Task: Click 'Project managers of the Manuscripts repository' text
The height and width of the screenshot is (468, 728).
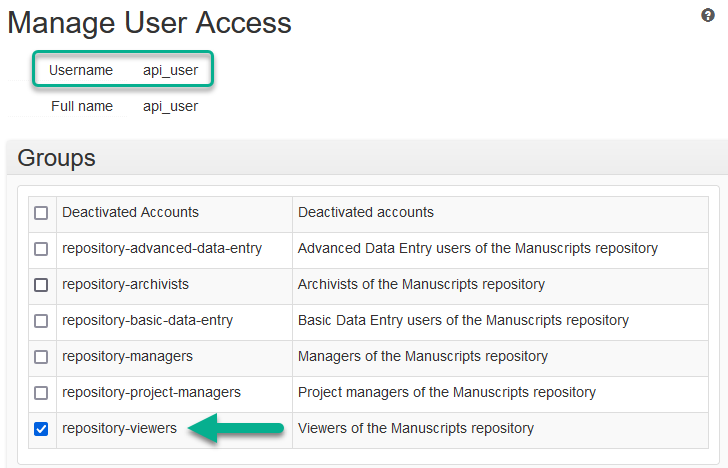Action: point(446,392)
